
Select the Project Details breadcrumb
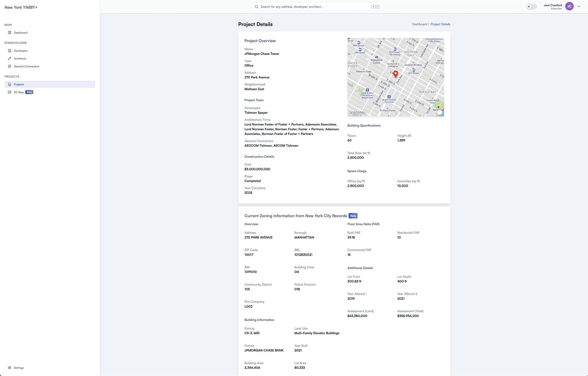tap(440, 24)
